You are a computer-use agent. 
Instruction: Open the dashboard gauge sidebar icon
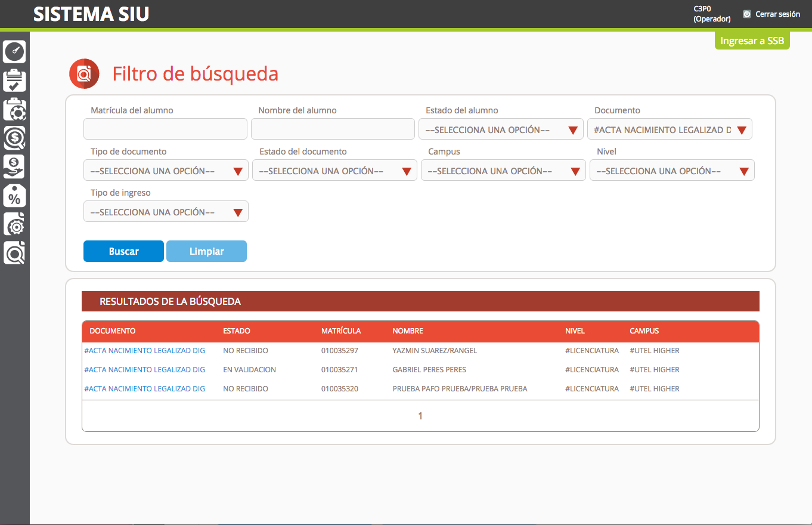(15, 52)
